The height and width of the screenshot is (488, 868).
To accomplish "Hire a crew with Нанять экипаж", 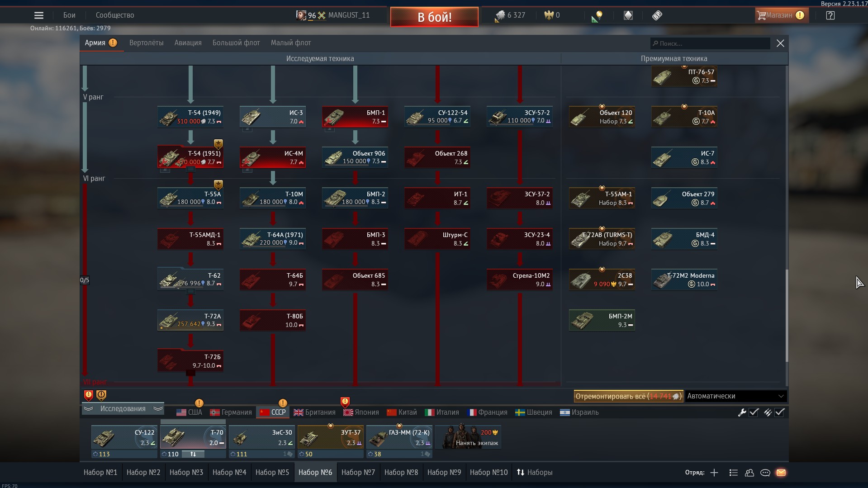I will click(468, 437).
